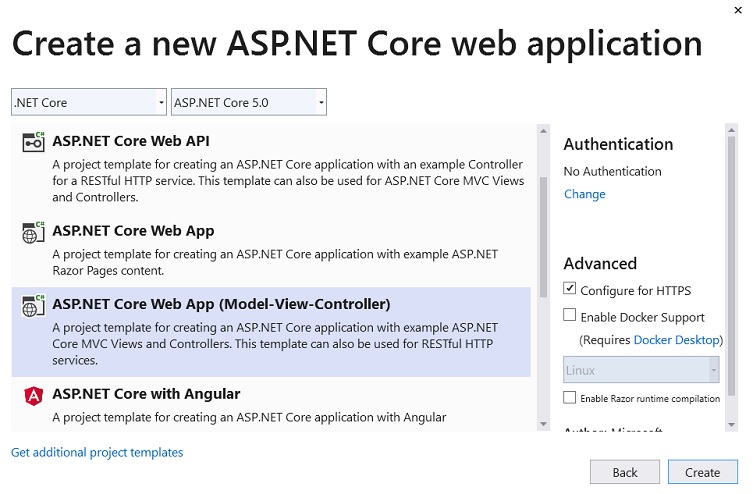Close the dialog with the X button
This screenshot has width=753, height=494.
click(x=738, y=10)
